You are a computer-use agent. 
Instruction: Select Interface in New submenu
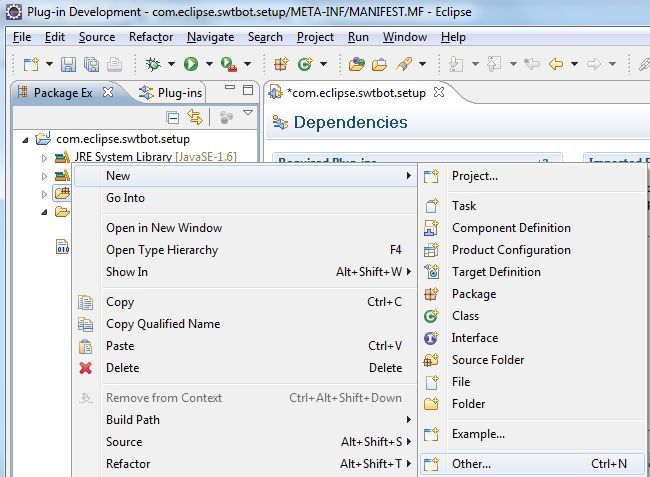coord(533,338)
